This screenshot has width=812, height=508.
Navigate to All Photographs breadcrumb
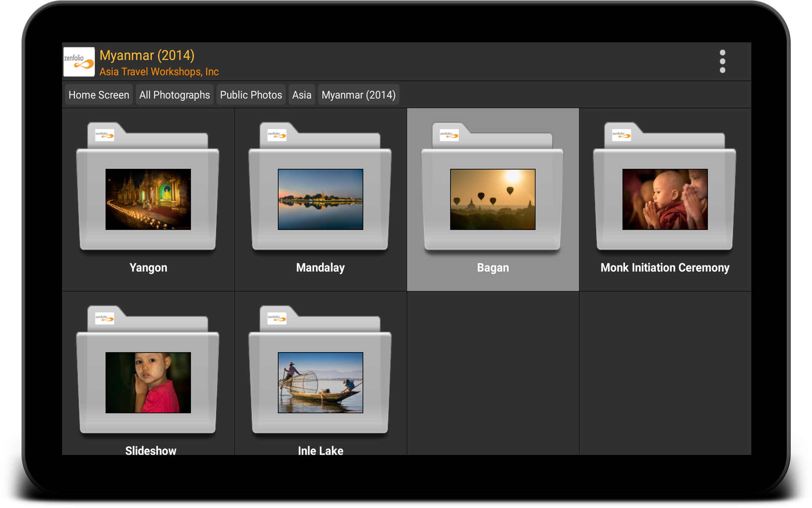pyautogui.click(x=174, y=95)
